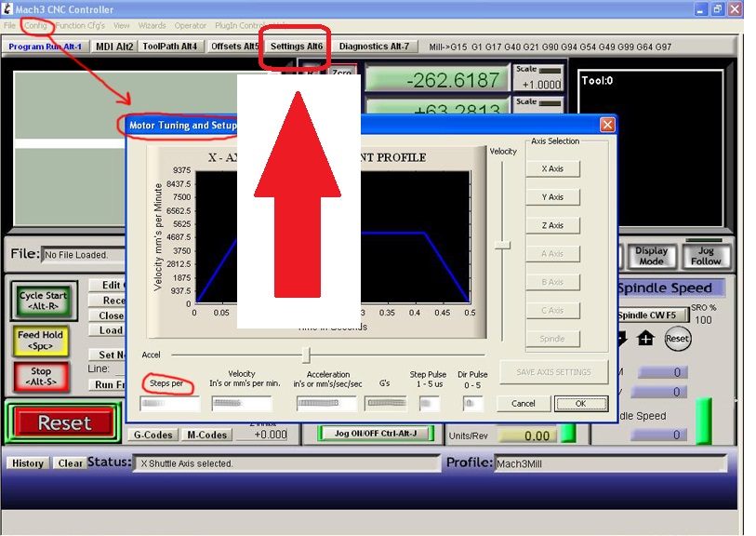756x536 pixels.
Task: Click the Steps per input field
Action: coord(169,403)
